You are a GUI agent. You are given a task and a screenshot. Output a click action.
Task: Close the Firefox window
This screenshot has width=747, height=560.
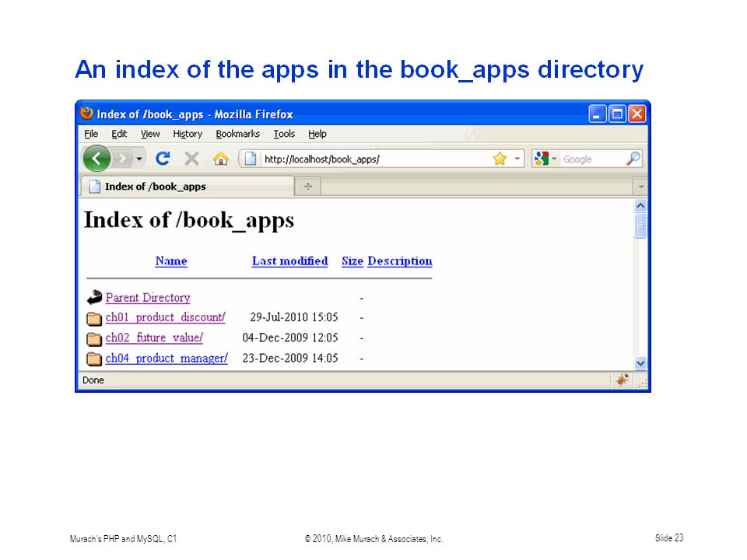pyautogui.click(x=637, y=114)
